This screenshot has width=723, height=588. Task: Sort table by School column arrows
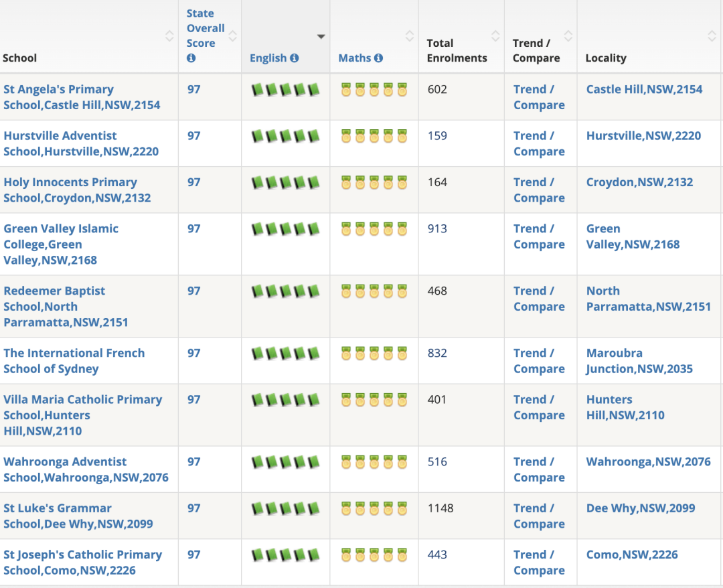tap(169, 36)
